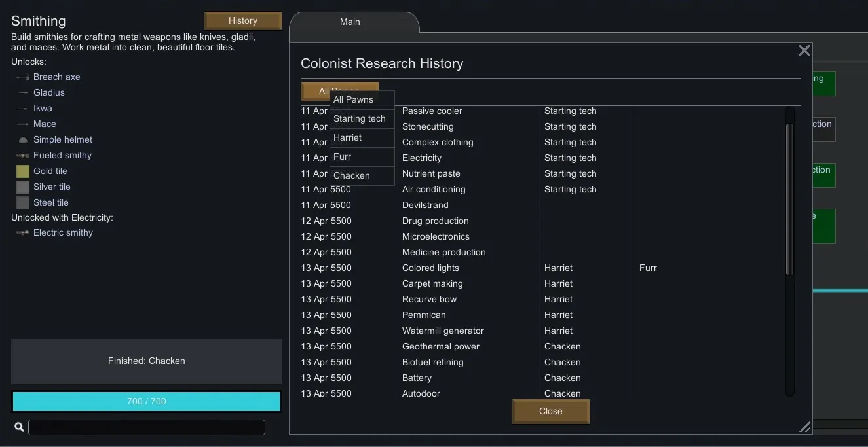Select the Mace icon in Unlocks

(x=23, y=124)
